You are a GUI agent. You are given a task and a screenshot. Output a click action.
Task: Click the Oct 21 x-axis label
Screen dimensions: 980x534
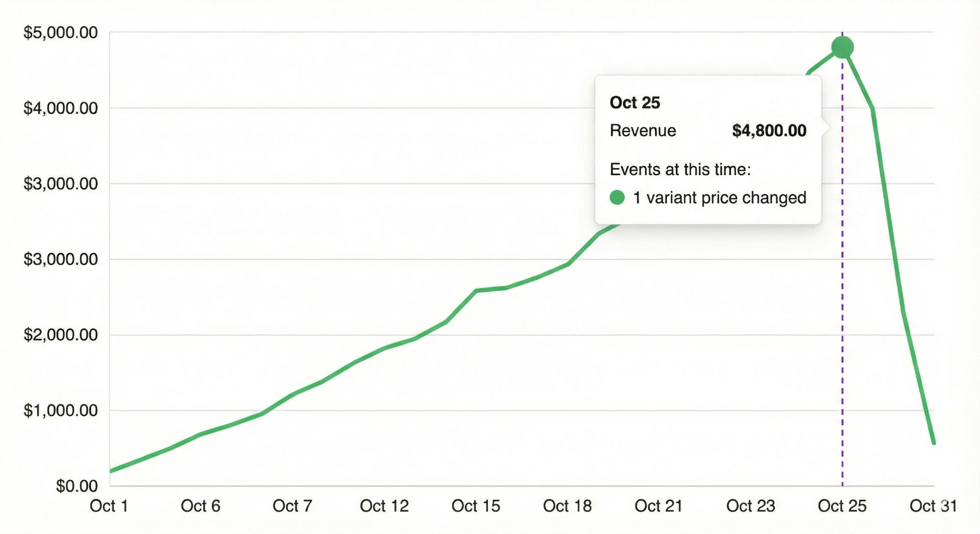[658, 506]
